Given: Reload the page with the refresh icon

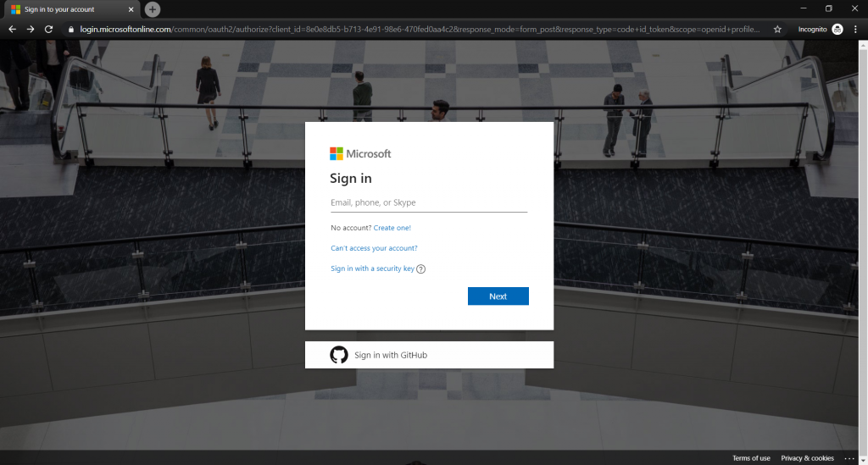Looking at the screenshot, I should 48,30.
